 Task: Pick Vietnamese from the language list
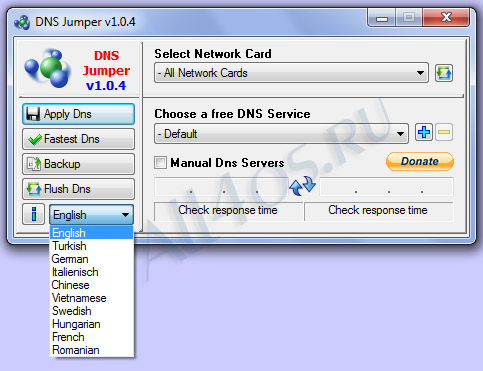(x=91, y=298)
